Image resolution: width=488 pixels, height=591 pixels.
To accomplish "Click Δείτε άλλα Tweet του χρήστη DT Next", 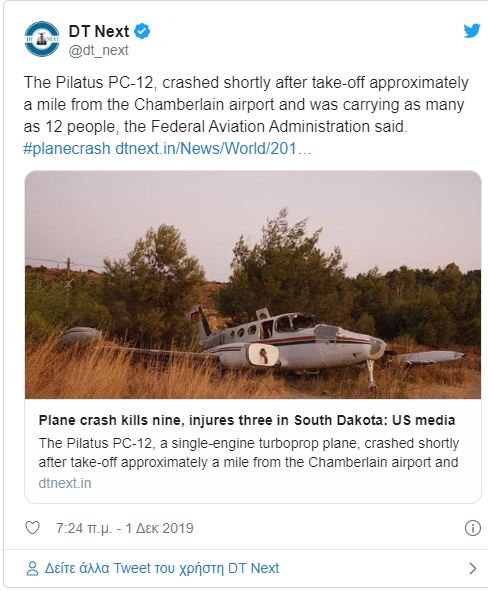I will click(162, 568).
